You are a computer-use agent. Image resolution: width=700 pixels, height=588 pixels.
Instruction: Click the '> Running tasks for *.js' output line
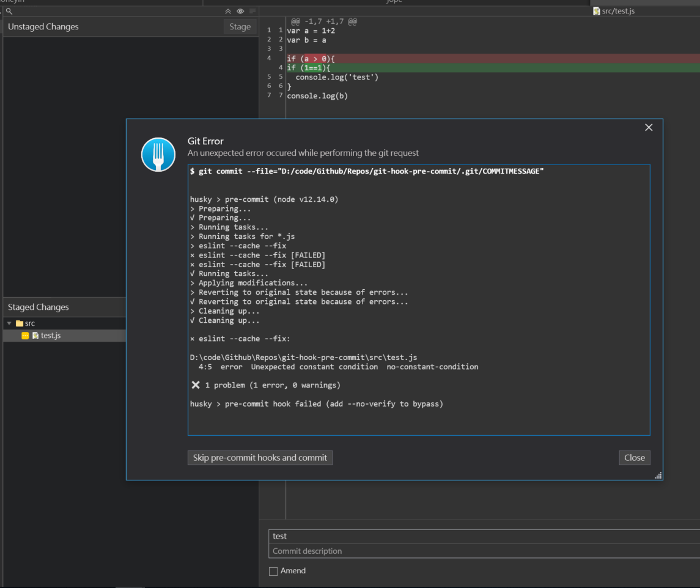(x=243, y=237)
